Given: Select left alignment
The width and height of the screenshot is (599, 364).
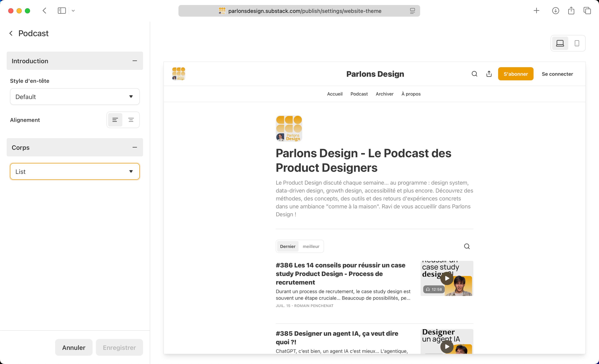Looking at the screenshot, I should point(115,120).
